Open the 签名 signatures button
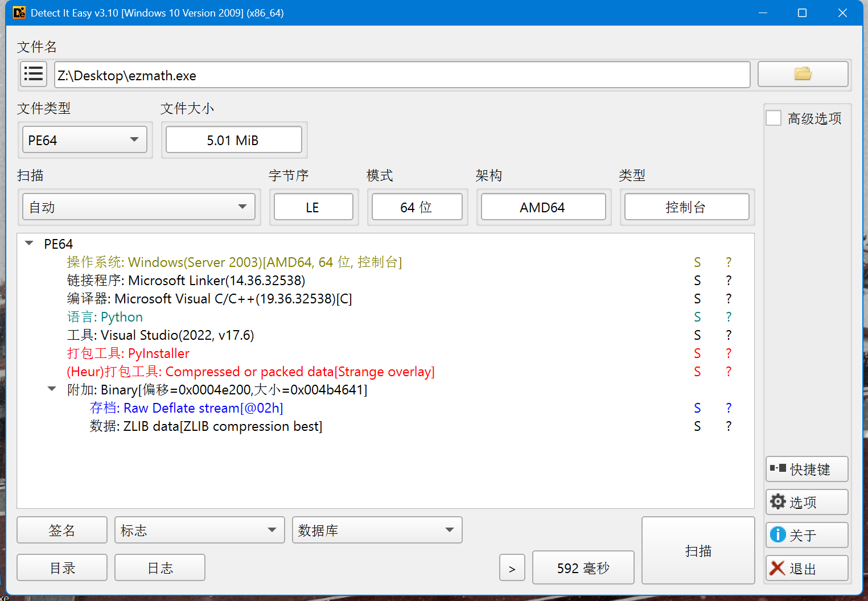The height and width of the screenshot is (601, 868). point(62,530)
